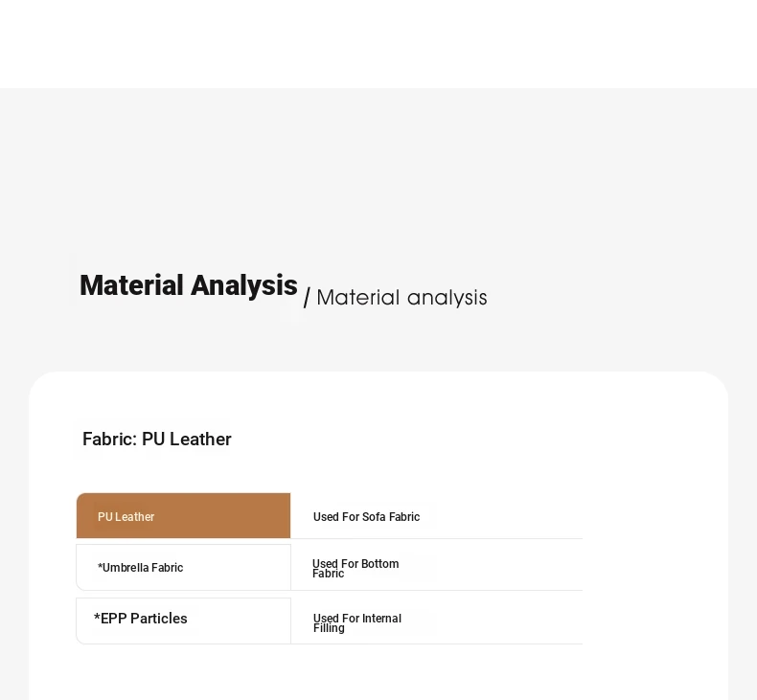Click the "*Umbrella Fabric" table cell

[x=183, y=567]
